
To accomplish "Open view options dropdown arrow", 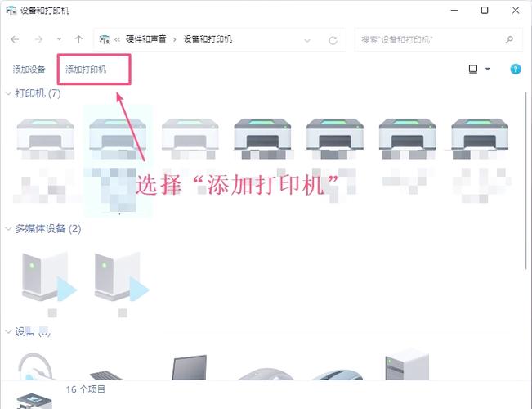I will point(488,69).
